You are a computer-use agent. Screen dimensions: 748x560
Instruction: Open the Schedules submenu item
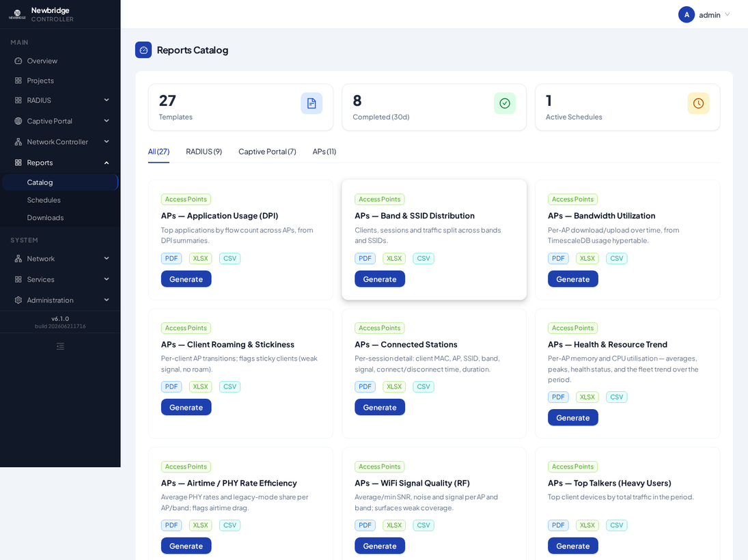tap(60, 200)
